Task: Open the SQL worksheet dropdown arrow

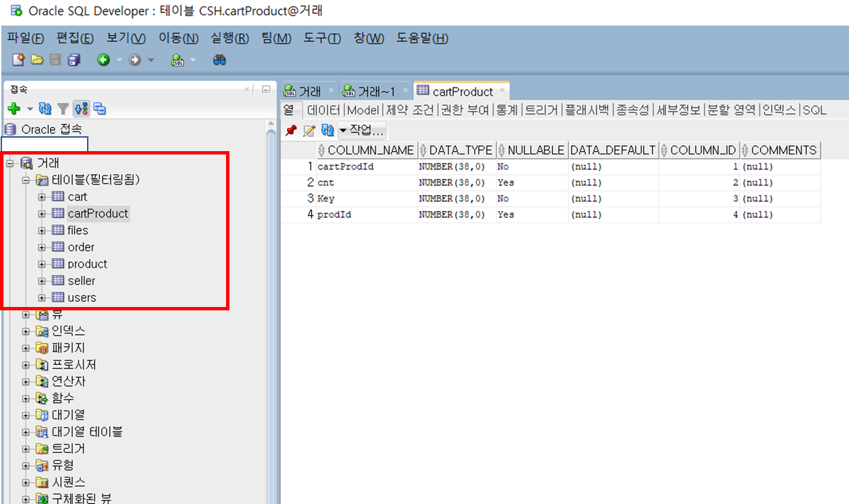Action: (x=193, y=60)
